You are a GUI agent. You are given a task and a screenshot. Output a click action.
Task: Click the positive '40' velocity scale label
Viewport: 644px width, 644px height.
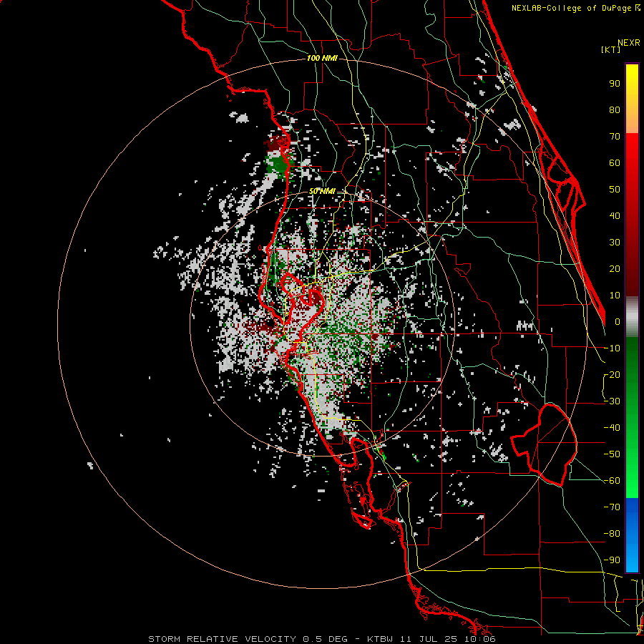coord(615,215)
